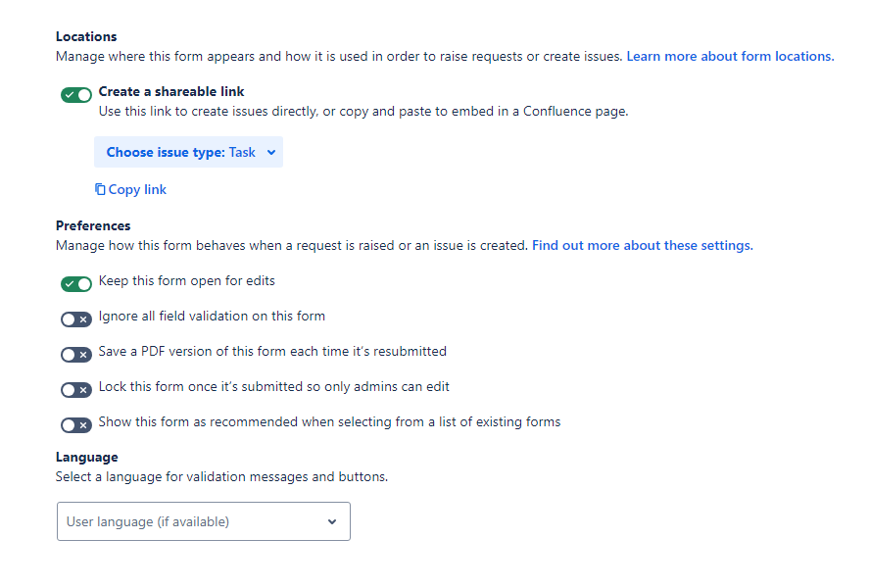Open the User language (if available) dropdown
Screen dimensions: 870x588
click(204, 521)
